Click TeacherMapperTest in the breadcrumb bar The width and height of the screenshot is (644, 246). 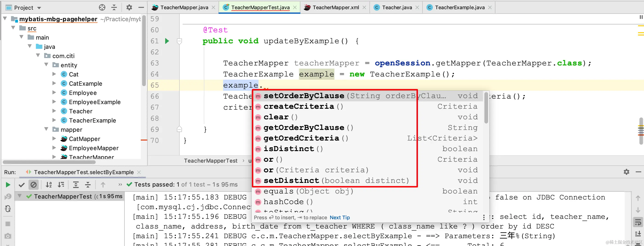pyautogui.click(x=210, y=161)
